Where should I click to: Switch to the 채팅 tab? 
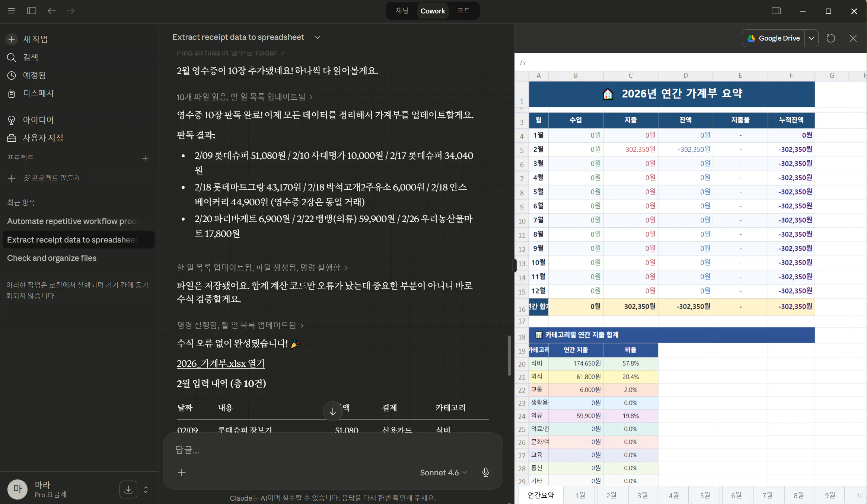(x=401, y=10)
